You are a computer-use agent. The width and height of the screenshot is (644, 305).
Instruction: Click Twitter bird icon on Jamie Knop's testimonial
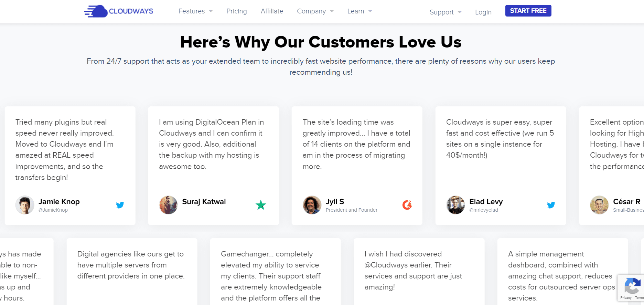[120, 205]
